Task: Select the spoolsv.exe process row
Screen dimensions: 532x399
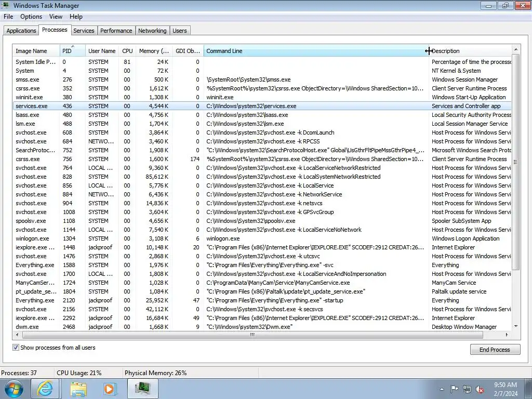Action: point(262,220)
